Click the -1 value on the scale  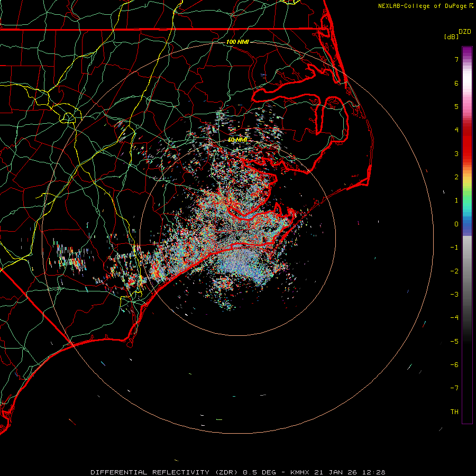pos(454,248)
